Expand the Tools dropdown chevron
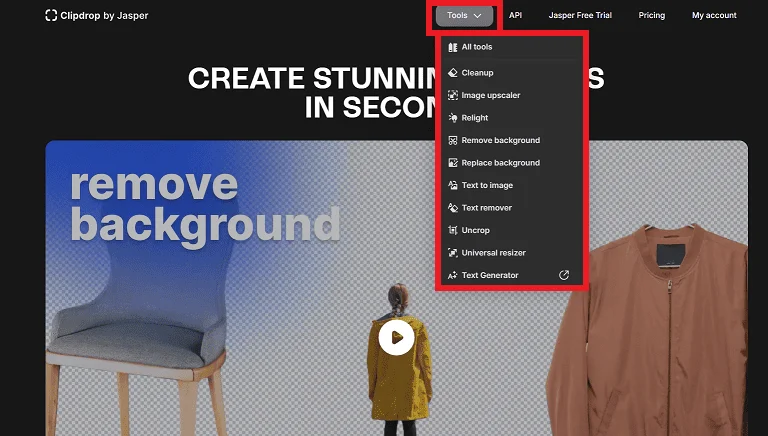The width and height of the screenshot is (768, 436). point(478,16)
